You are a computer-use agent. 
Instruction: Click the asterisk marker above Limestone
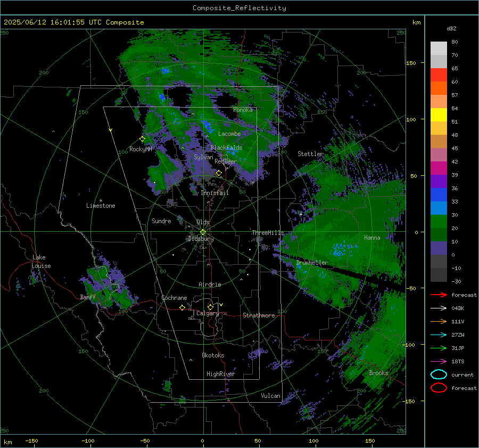101,201
